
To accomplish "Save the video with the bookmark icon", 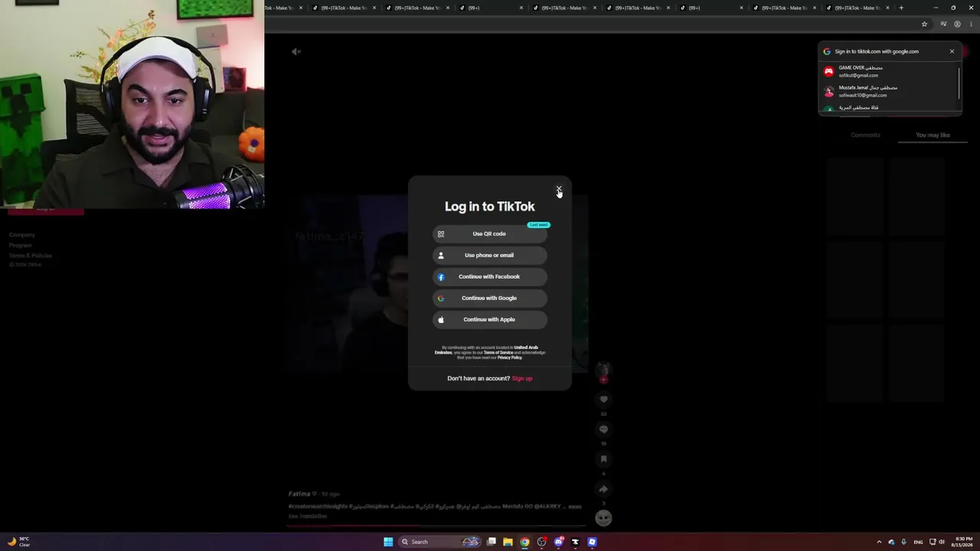I will [603, 458].
